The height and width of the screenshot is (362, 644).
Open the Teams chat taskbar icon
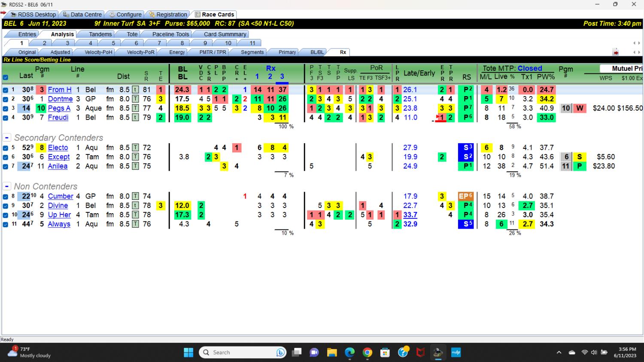click(x=314, y=353)
